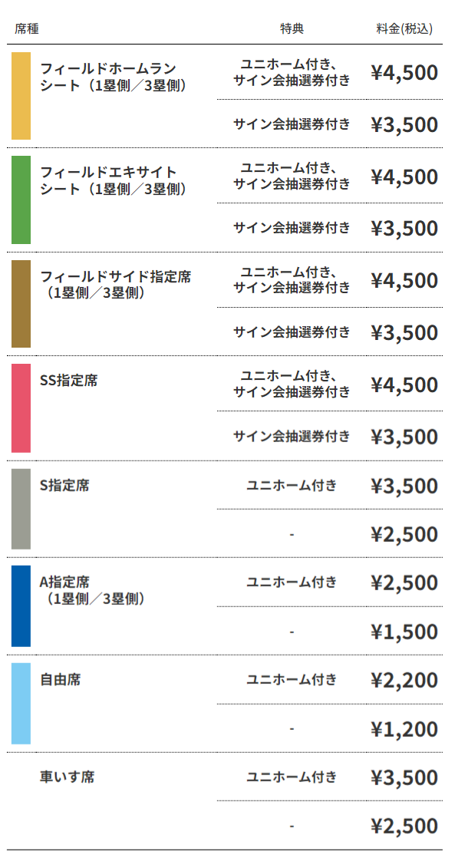455x868 pixels.
Task: Click ユニホーム付き benefit in 車いす席 row
Action: coord(292,777)
